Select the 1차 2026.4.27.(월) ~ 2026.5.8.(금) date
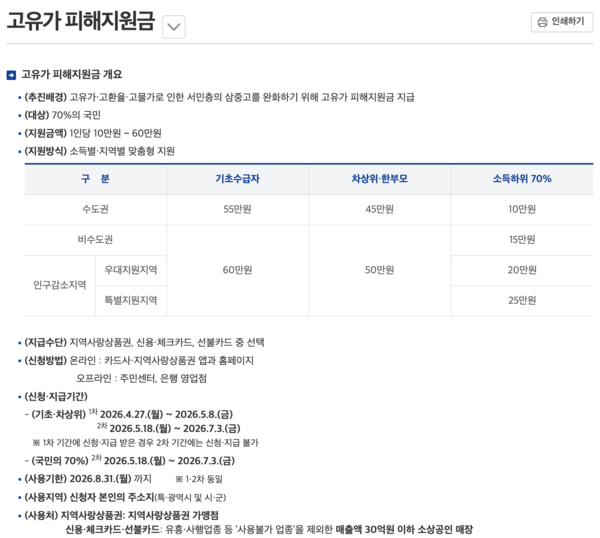This screenshot has width=600, height=538. [161, 414]
